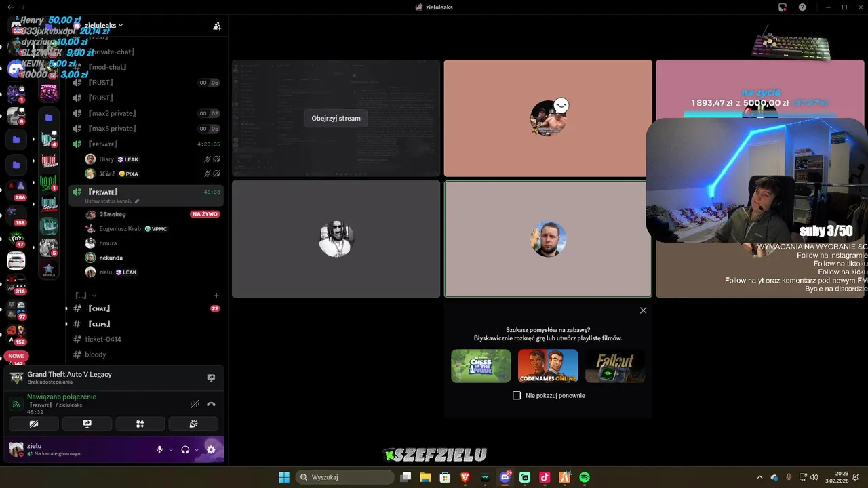This screenshot has width=868, height=488.
Task: Launch Chess in the Park activity
Action: point(481,366)
